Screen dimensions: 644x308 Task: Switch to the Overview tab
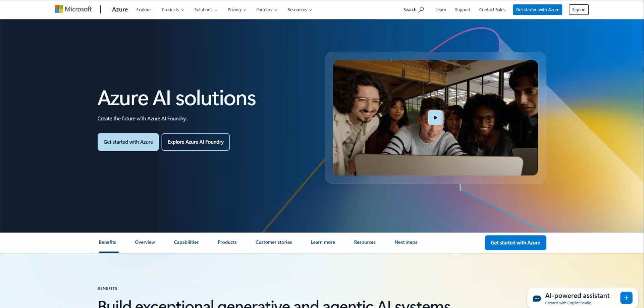pyautogui.click(x=145, y=242)
